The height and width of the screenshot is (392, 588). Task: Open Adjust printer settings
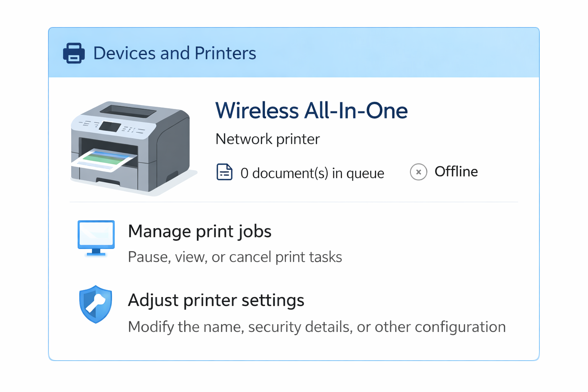tap(216, 300)
